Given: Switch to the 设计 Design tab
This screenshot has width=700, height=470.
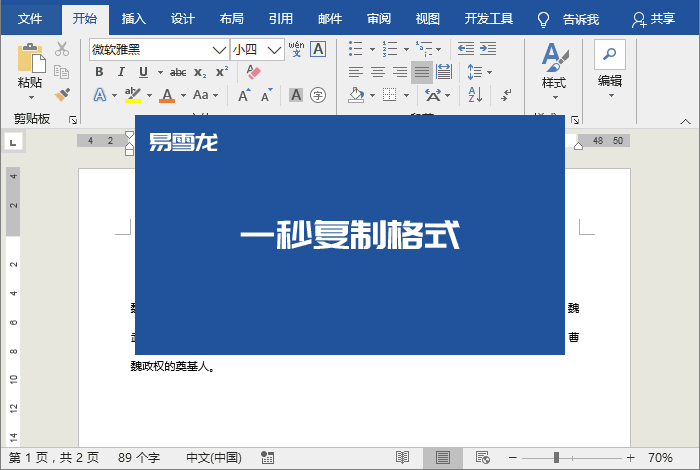Looking at the screenshot, I should 183,19.
